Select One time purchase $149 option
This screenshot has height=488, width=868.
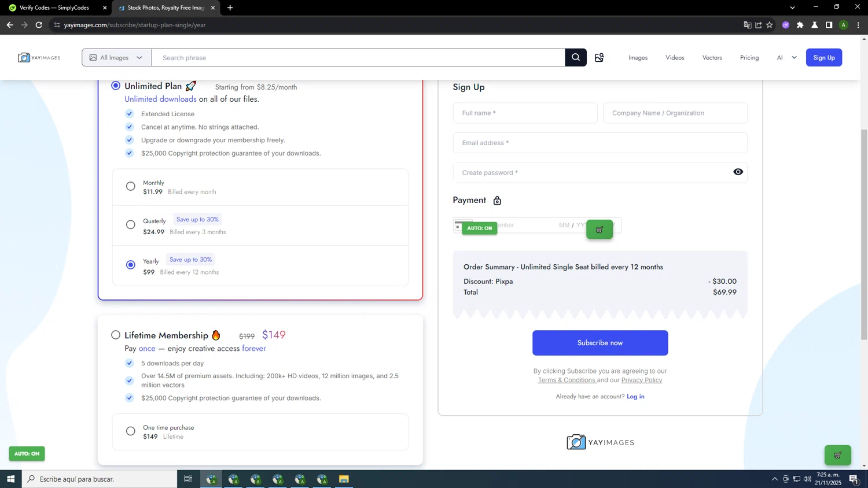click(131, 431)
